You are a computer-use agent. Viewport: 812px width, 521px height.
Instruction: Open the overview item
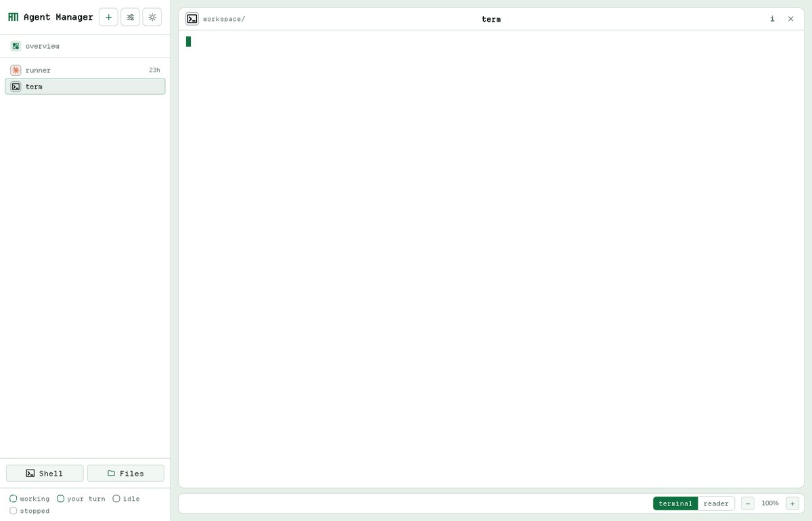click(x=85, y=46)
